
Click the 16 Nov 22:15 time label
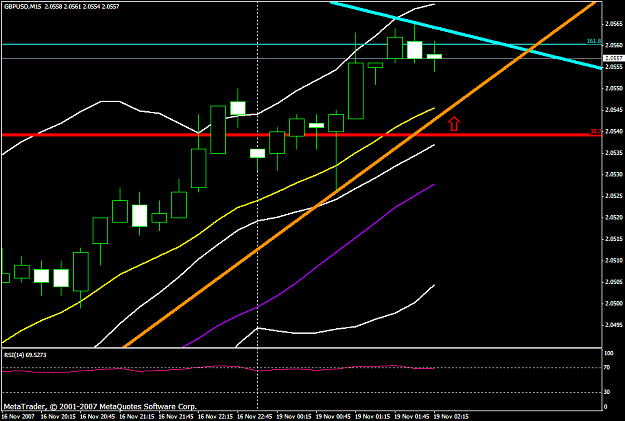(x=215, y=417)
